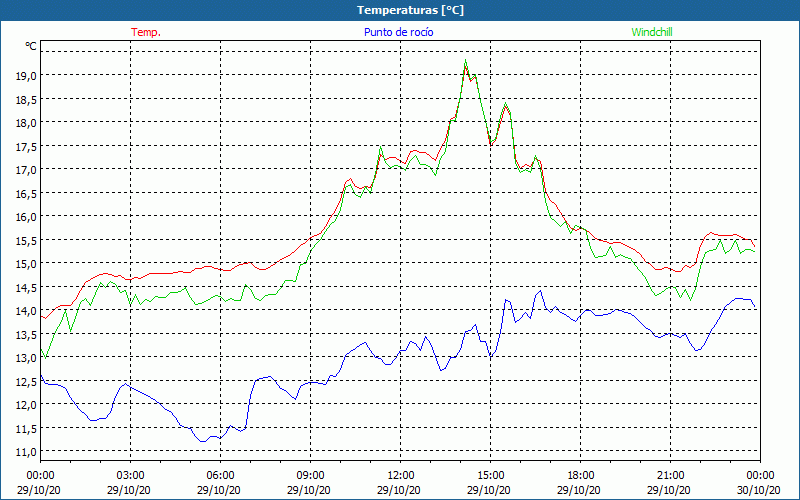
Task: Click the 'Temperaturas [°C]' chart title
Action: [410, 10]
